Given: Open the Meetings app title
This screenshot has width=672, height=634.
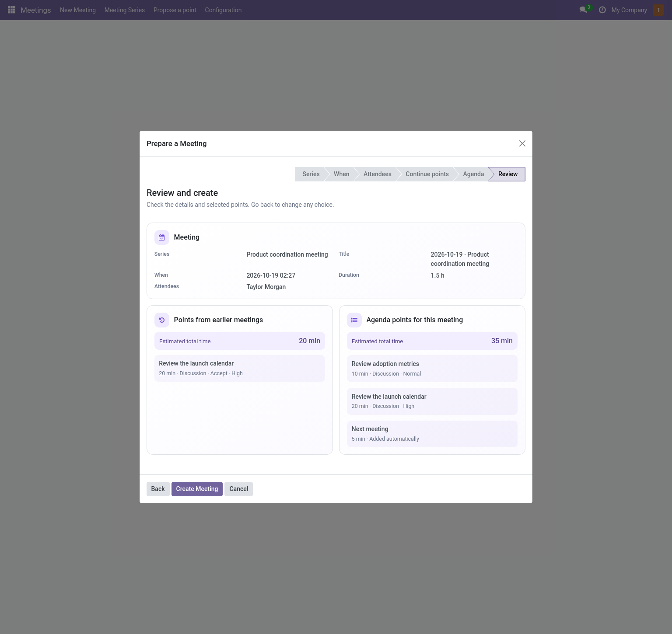Looking at the screenshot, I should coord(36,10).
